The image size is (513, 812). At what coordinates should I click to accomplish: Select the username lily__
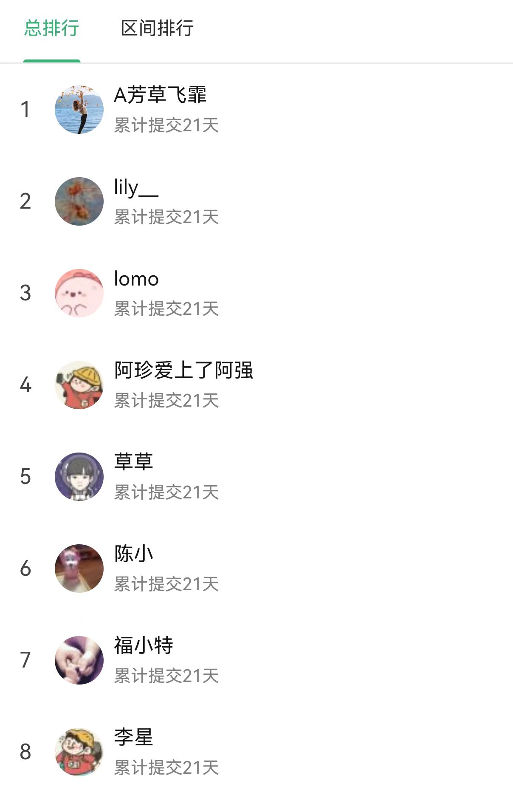[x=136, y=187]
